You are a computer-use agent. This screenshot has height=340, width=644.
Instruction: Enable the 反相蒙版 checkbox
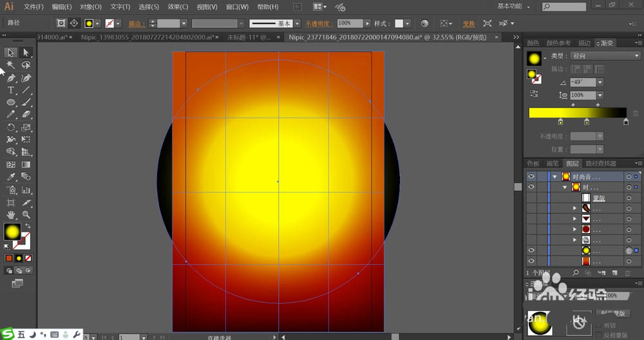(x=598, y=335)
